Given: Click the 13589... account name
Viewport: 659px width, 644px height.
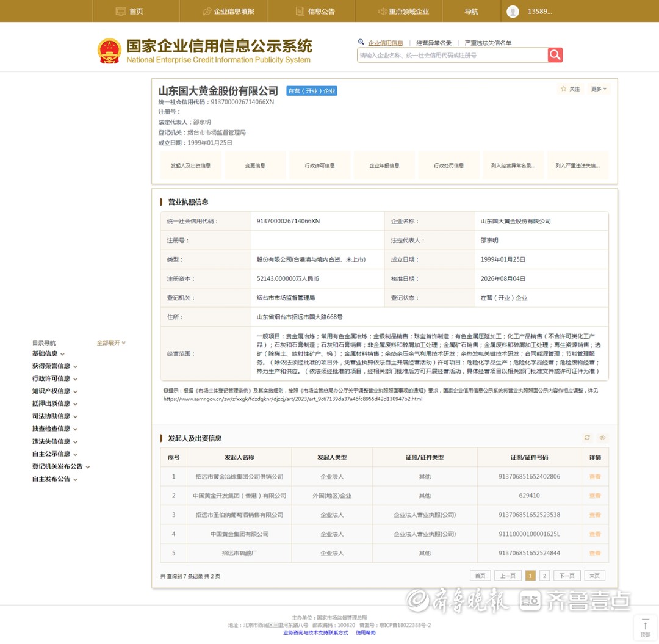Looking at the screenshot, I should click(x=539, y=12).
